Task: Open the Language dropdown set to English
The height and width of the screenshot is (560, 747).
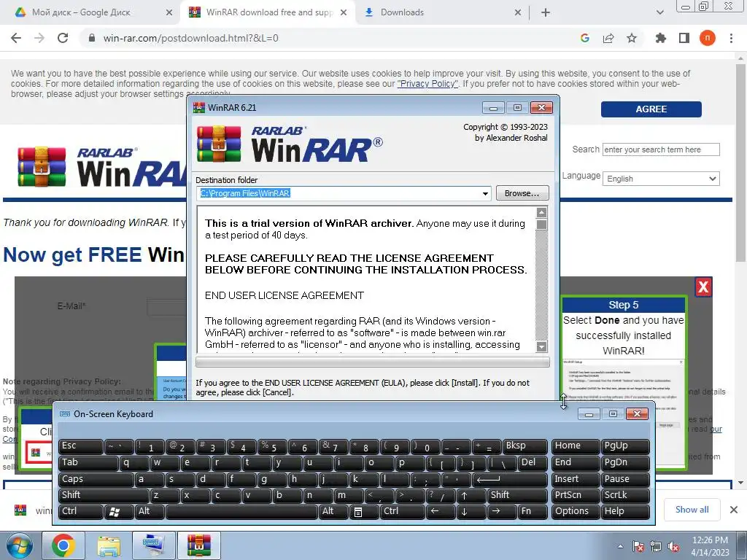Action: tap(661, 179)
